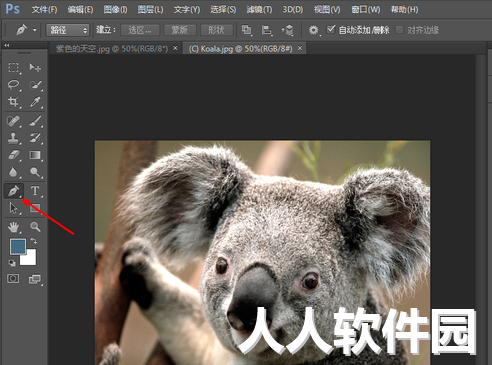Viewport: 492px width, 365px height.
Task: Select the Rectangular Marquee tool
Action: [13, 67]
